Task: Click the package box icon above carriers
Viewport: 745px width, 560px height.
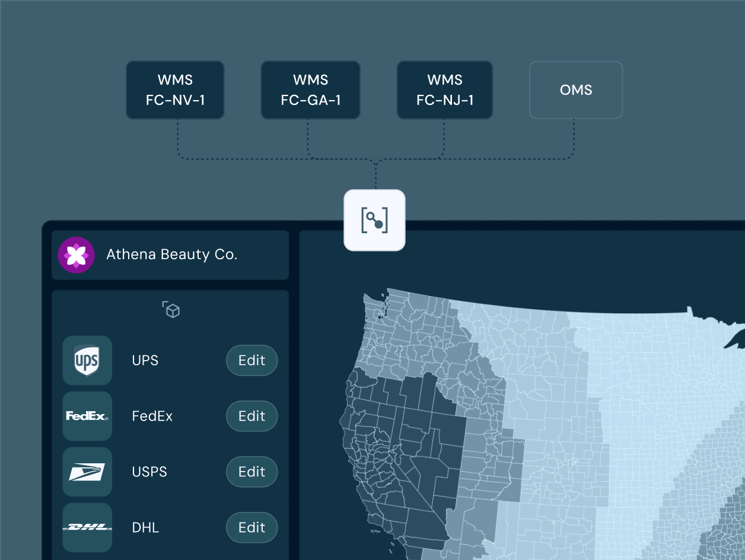Action: [x=171, y=310]
